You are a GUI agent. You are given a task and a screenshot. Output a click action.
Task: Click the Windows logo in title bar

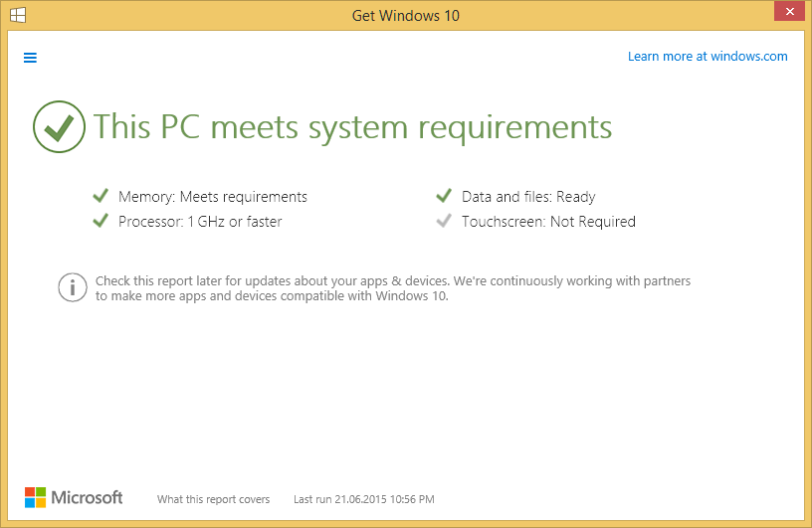click(18, 15)
